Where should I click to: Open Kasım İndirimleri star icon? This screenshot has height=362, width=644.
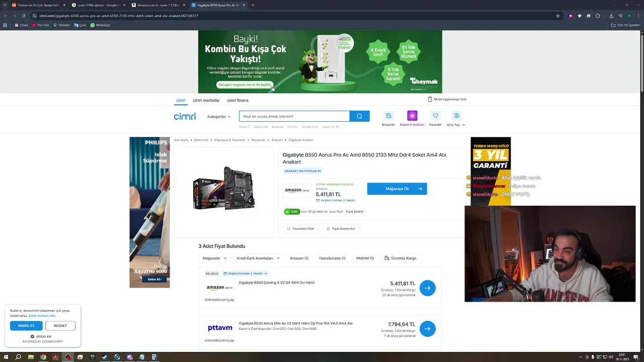click(x=412, y=116)
